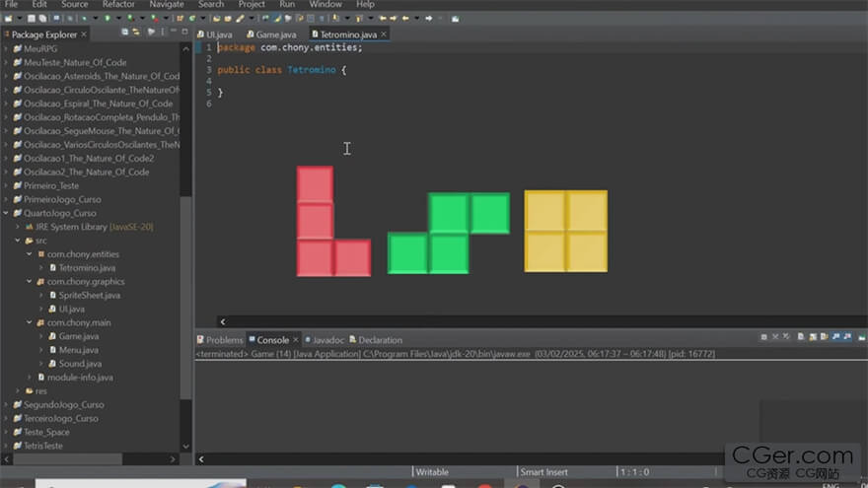Collapse the QuartoJogo_Curso project
Image resolution: width=868 pixels, height=488 pixels.
tap(6, 213)
